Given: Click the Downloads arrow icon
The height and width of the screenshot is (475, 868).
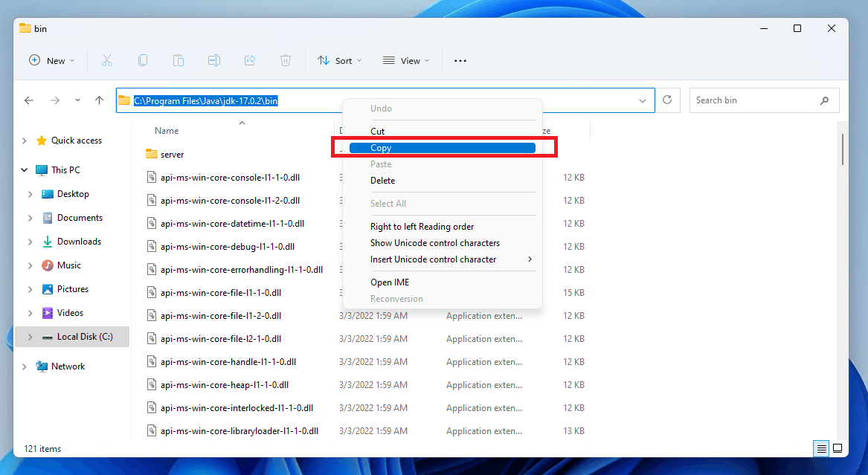Looking at the screenshot, I should click(x=48, y=242).
